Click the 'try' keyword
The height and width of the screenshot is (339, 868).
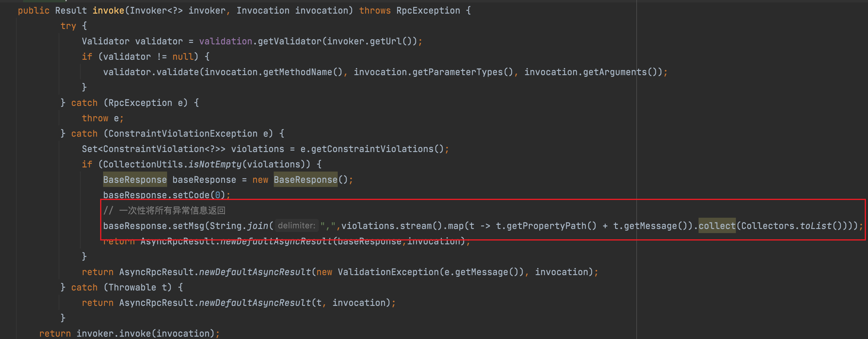(x=68, y=26)
